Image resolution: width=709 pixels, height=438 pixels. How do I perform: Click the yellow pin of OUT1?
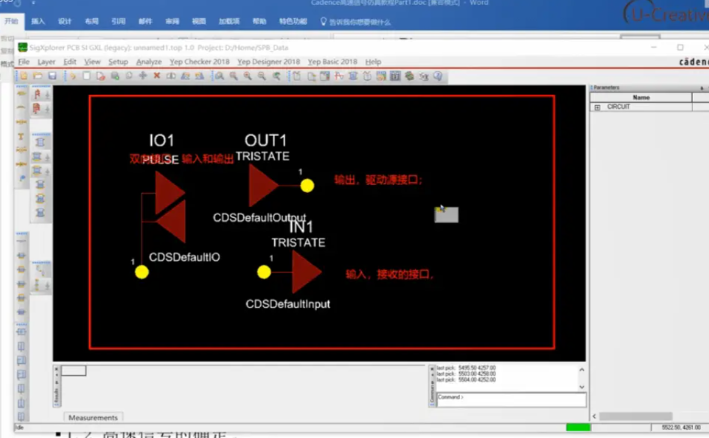(307, 185)
